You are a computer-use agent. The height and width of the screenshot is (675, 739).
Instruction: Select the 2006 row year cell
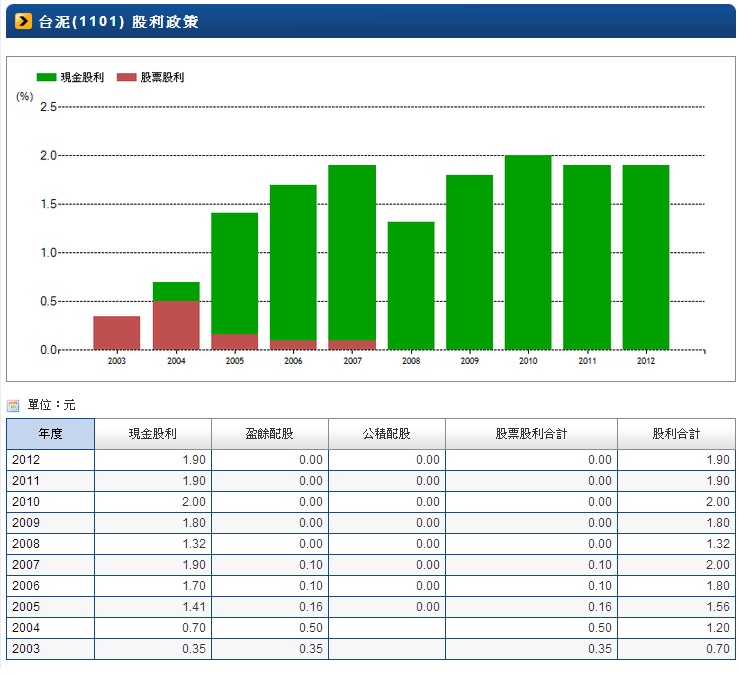[x=50, y=585]
